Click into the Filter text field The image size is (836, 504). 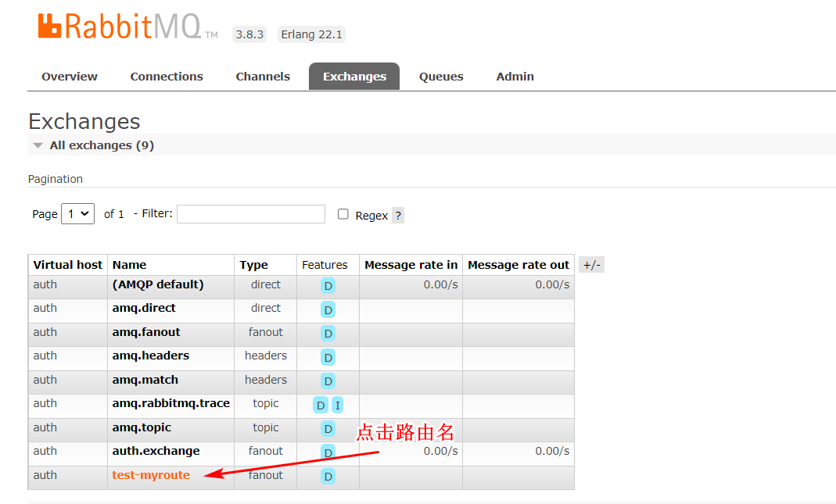pos(250,214)
